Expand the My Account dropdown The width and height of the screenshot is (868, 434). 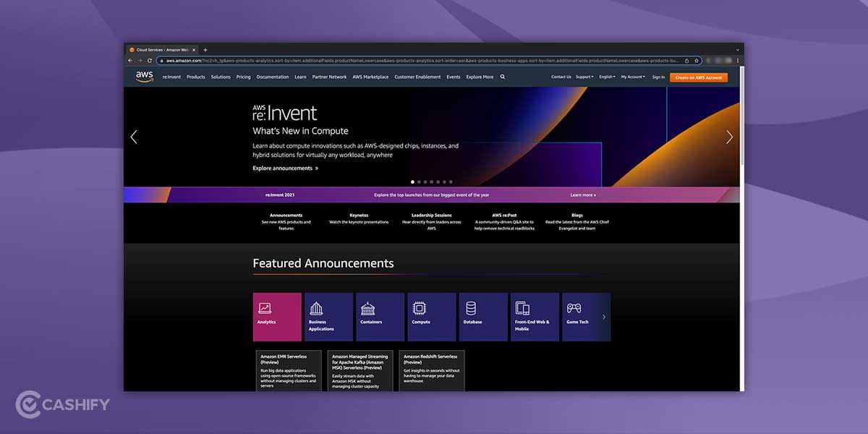(633, 77)
